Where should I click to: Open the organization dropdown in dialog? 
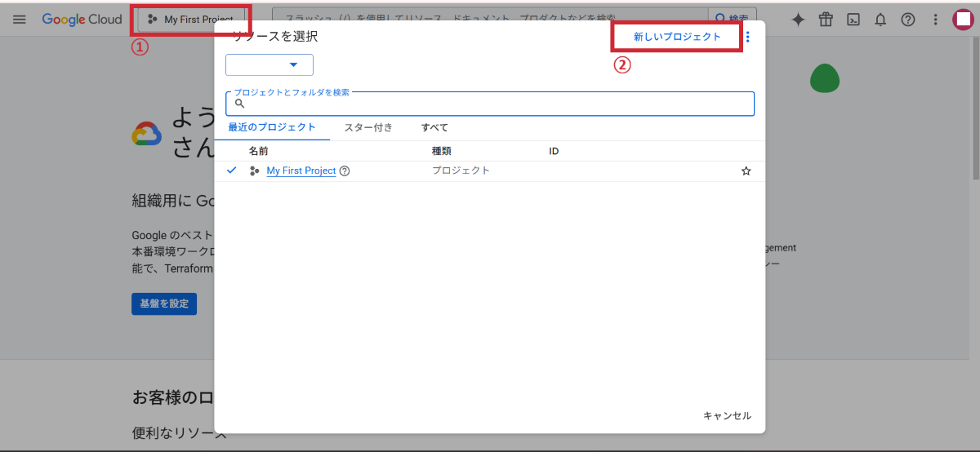269,65
